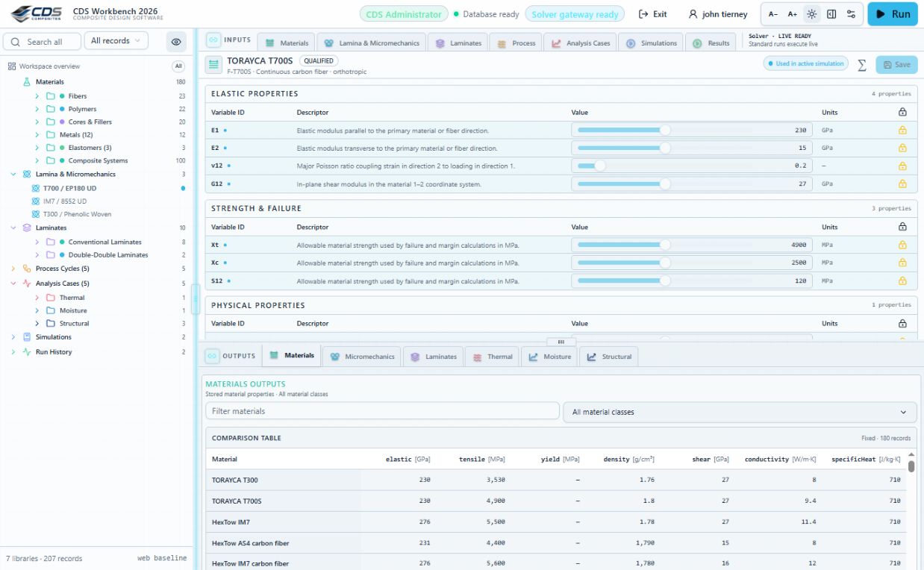The width and height of the screenshot is (924, 570).
Task: Switch to Micromechanics outputs tab
Action: click(x=362, y=357)
